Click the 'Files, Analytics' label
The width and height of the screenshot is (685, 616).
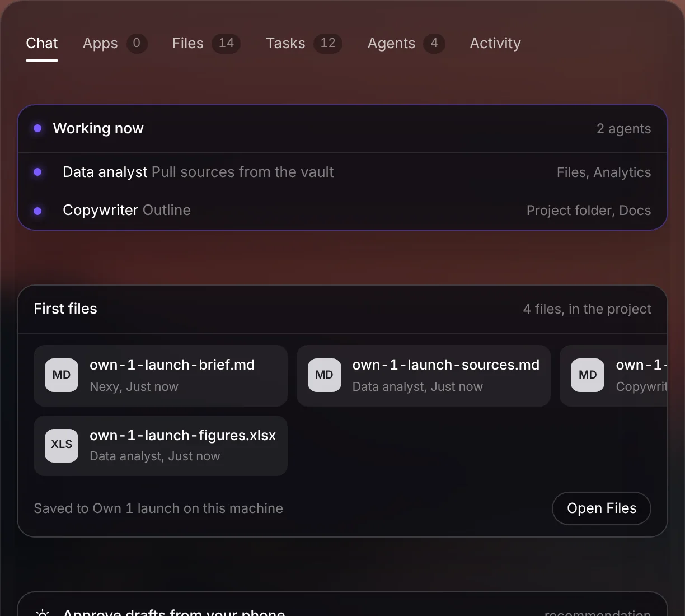pos(604,172)
